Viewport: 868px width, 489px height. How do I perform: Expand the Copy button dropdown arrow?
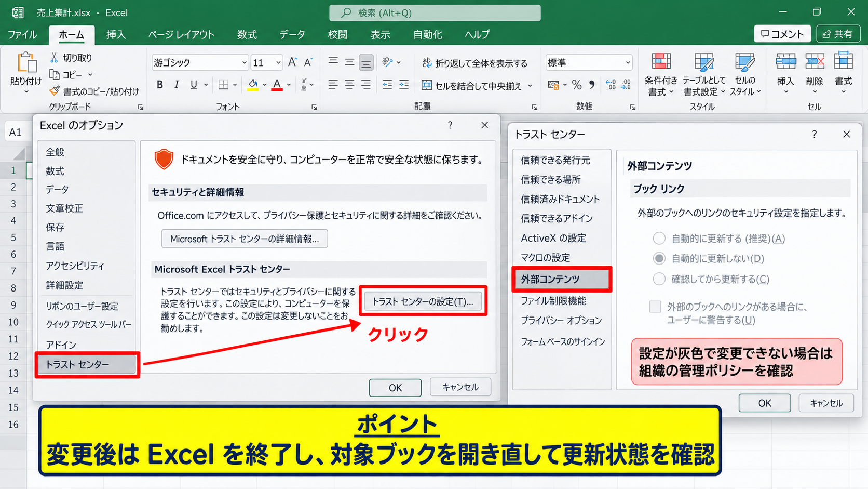[x=90, y=75]
